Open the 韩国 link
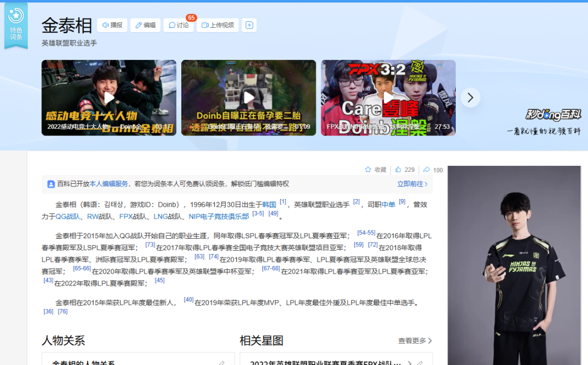The height and width of the screenshot is (365, 588). coord(269,205)
